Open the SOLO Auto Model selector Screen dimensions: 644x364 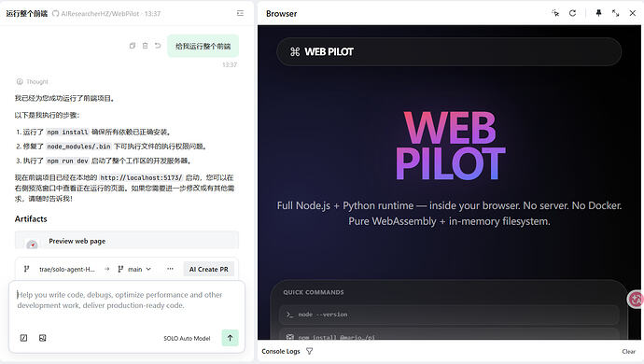click(187, 338)
